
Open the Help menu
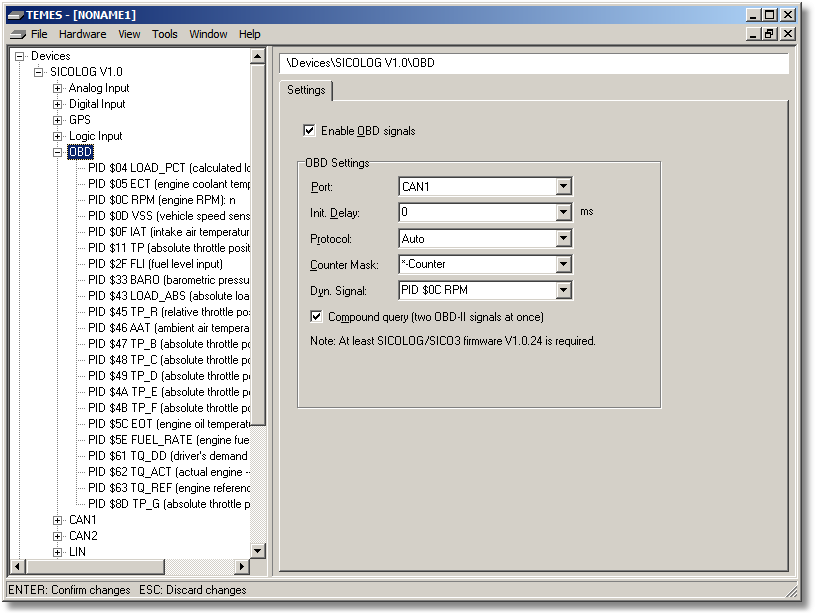coord(249,34)
